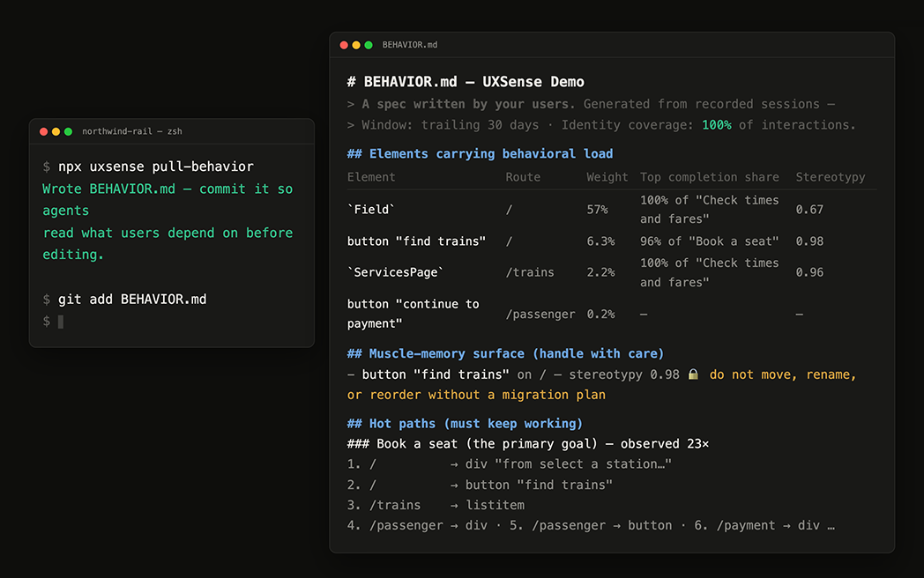
Task: Click step 1 'div "from select a station…"'
Action: (569, 464)
